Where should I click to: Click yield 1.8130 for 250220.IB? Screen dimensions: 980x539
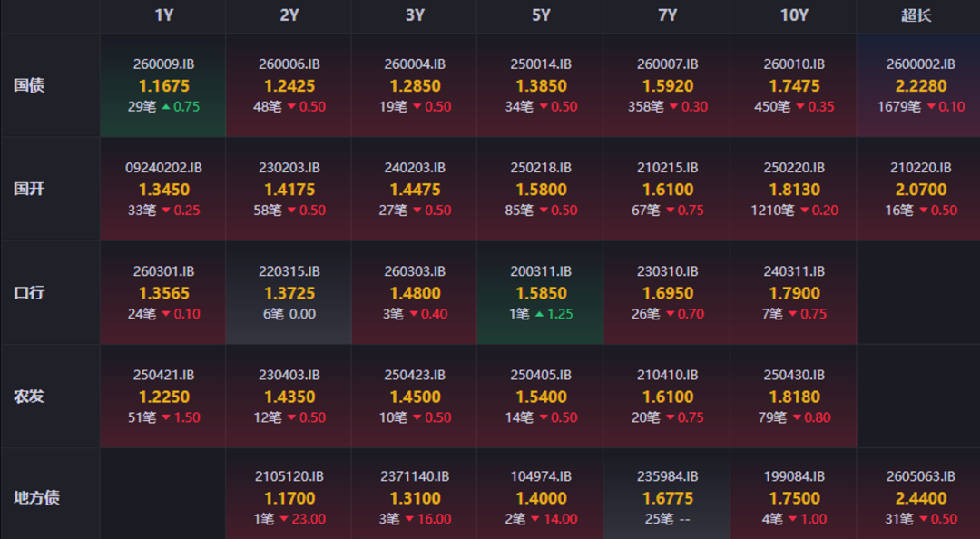pyautogui.click(x=794, y=190)
